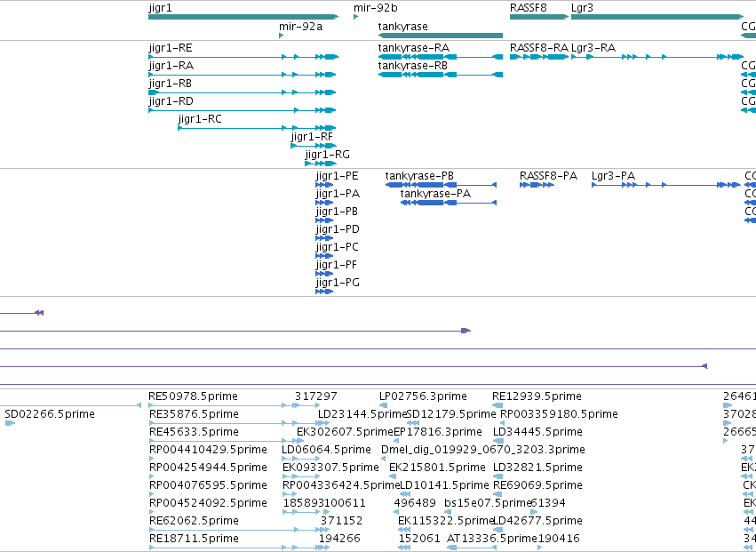The image size is (756, 552).
Task: Click EST entry 496489
Action: pos(415,504)
